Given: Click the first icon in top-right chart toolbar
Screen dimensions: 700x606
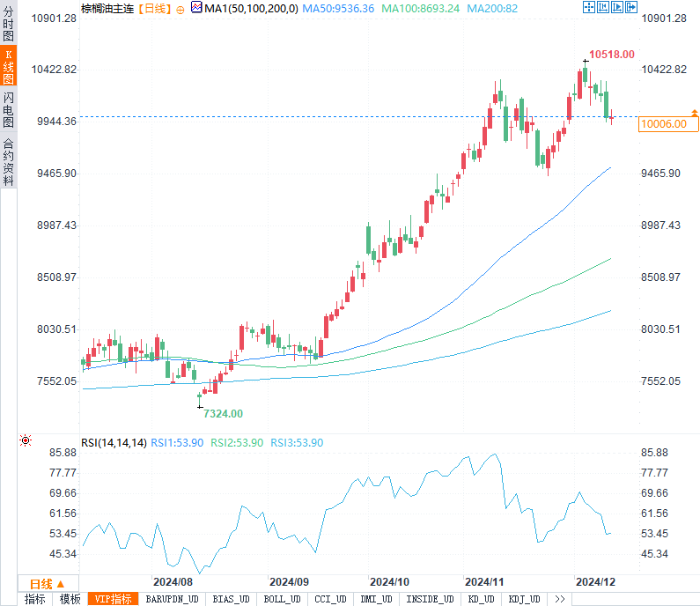Looking at the screenshot, I should pyautogui.click(x=588, y=8).
